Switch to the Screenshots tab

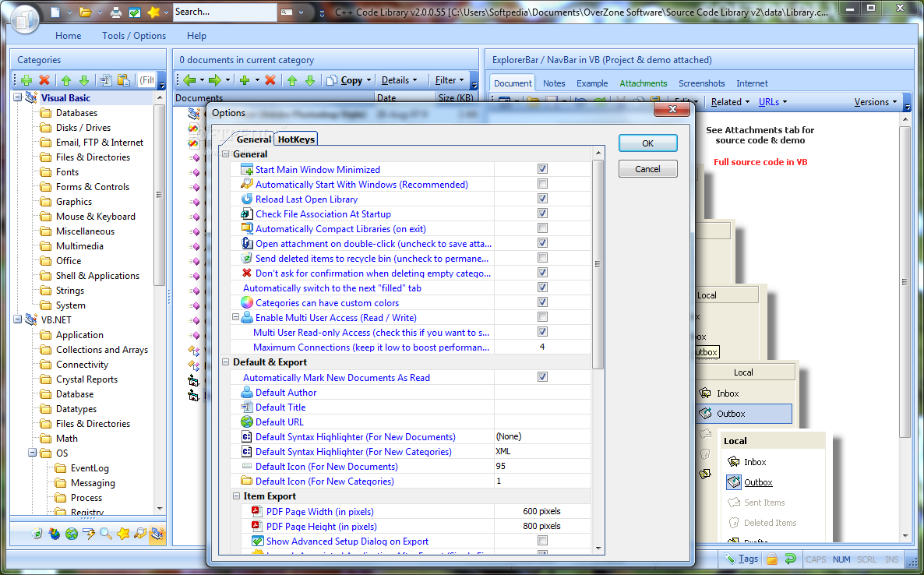(701, 83)
